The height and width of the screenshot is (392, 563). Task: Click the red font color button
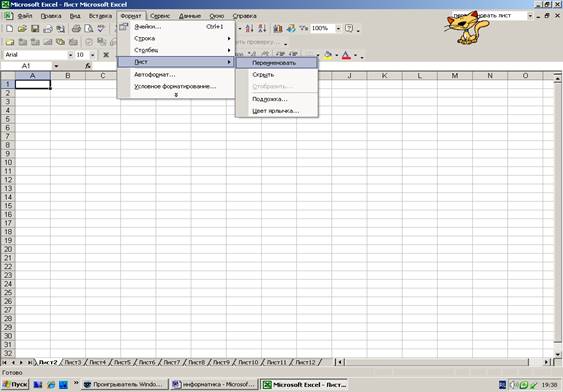point(346,55)
